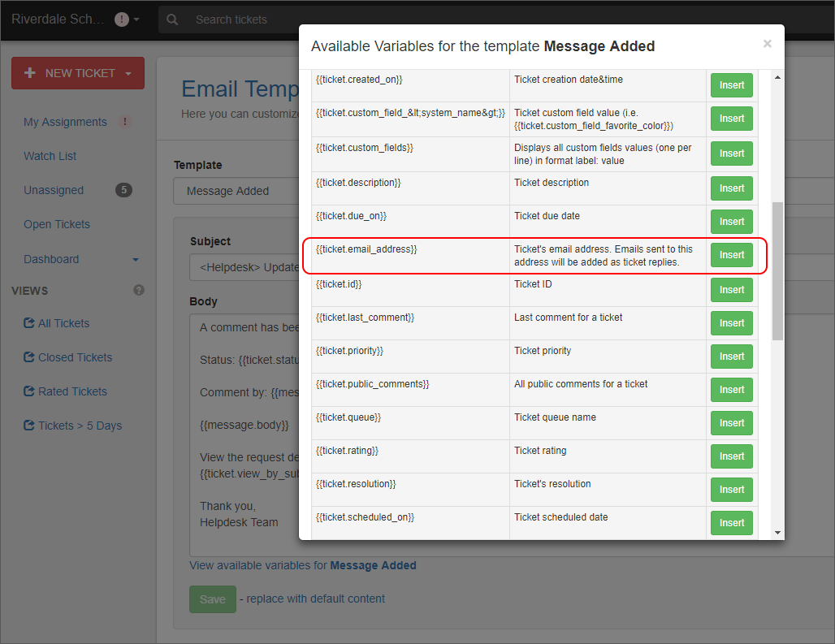The width and height of the screenshot is (835, 644).
Task: Open the All Tickets view
Action: tap(63, 323)
